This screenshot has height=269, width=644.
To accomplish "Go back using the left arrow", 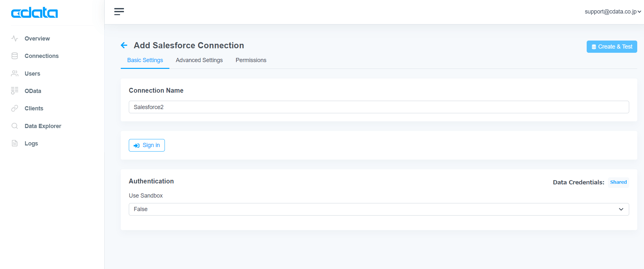I will point(124,45).
